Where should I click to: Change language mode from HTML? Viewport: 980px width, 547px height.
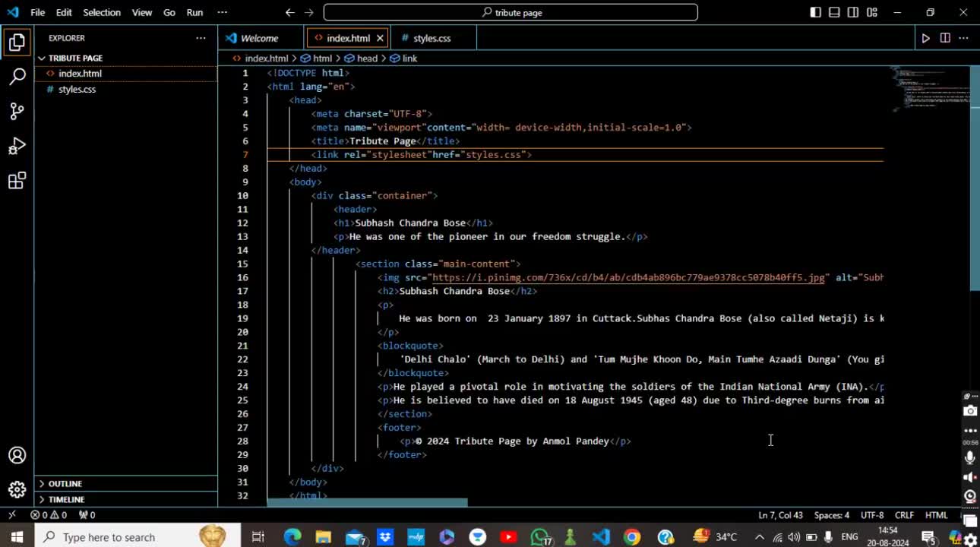(936, 514)
